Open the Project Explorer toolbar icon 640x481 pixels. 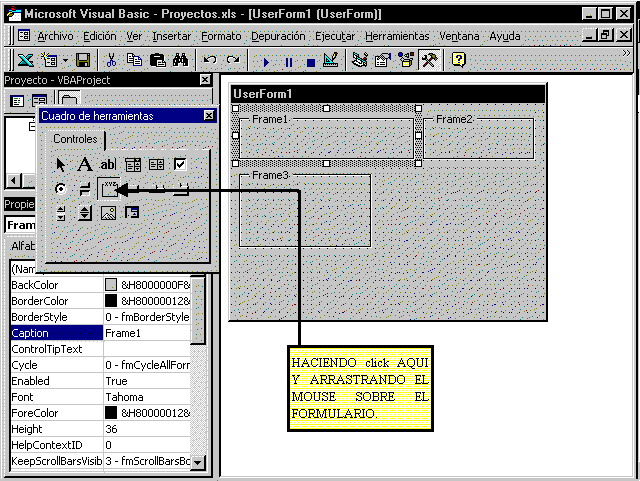360,60
